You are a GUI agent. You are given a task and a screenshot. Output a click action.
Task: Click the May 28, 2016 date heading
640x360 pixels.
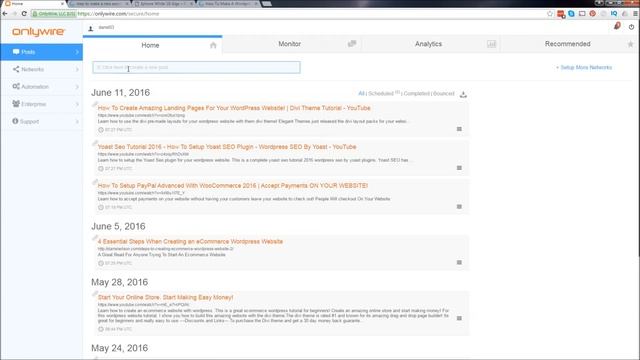(120, 282)
